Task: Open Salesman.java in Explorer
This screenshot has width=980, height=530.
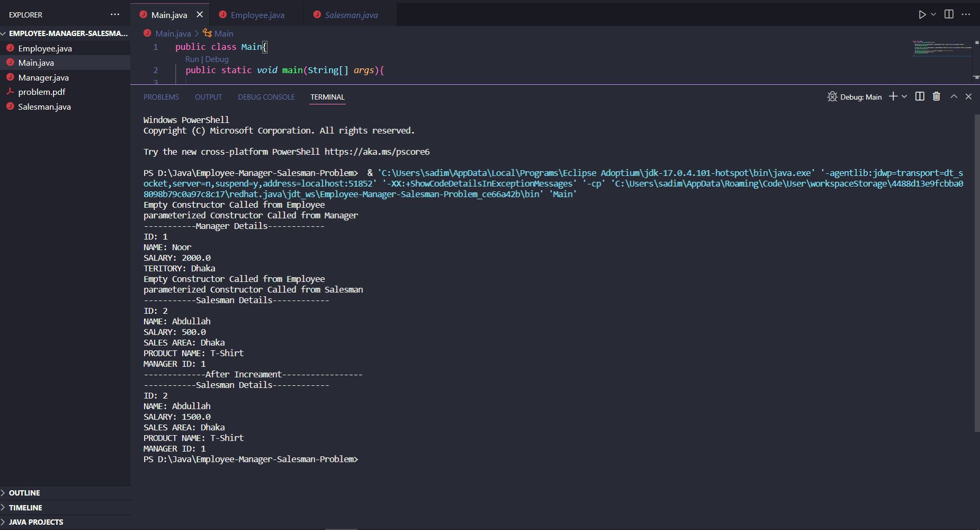Action: [65, 107]
